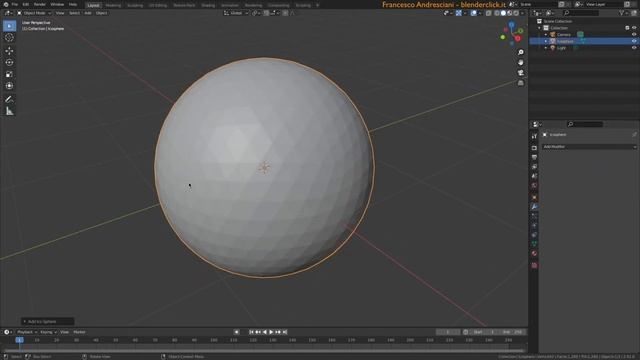Click the viewport zoom magnifier icon
640x360 pixels.
pos(521,53)
